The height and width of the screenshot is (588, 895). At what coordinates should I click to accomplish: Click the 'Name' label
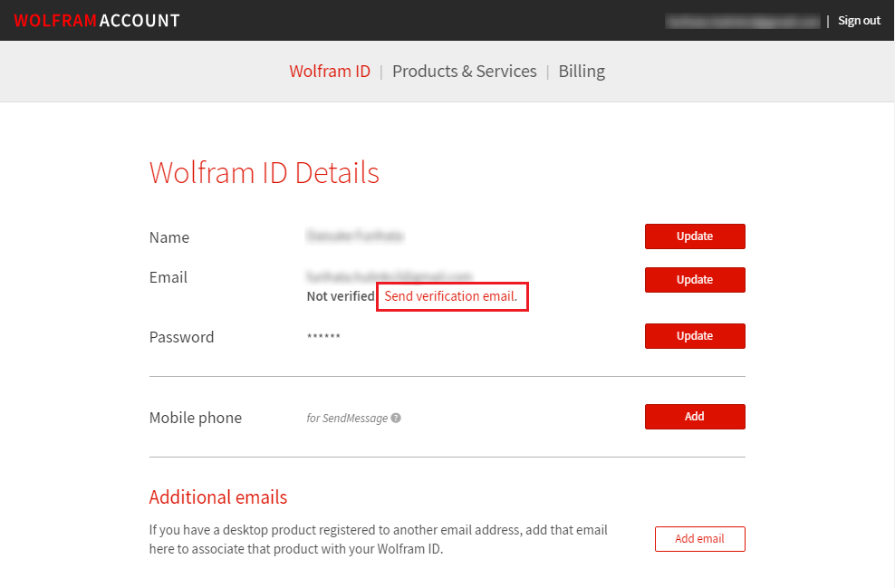pos(169,237)
